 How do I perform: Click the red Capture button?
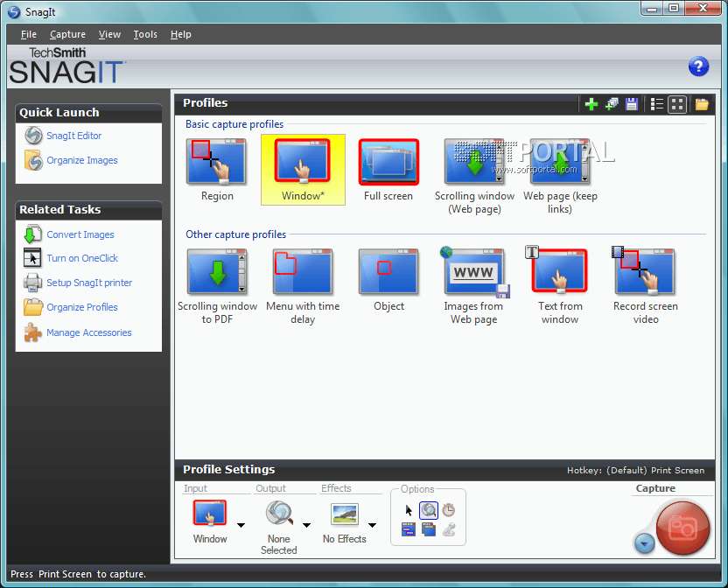pos(682,528)
